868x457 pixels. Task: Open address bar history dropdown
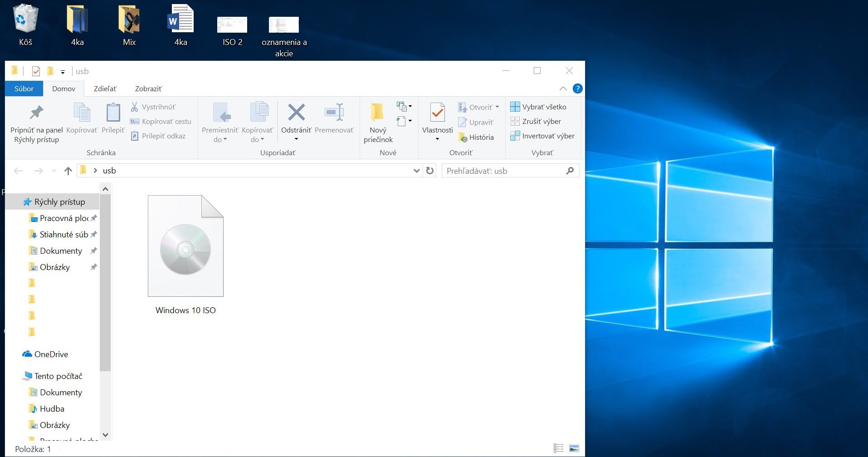[417, 171]
